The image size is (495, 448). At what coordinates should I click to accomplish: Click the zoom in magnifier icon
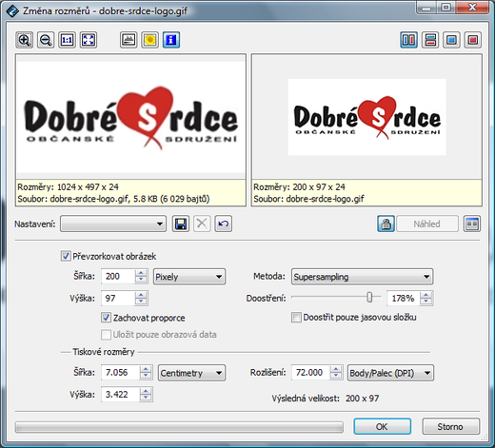coord(25,40)
